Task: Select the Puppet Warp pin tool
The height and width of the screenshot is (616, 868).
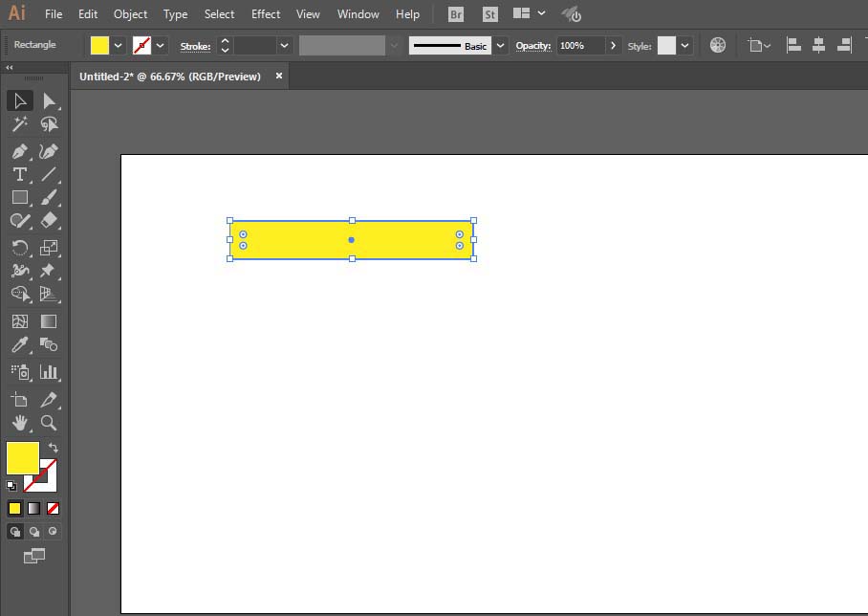Action: 49,271
